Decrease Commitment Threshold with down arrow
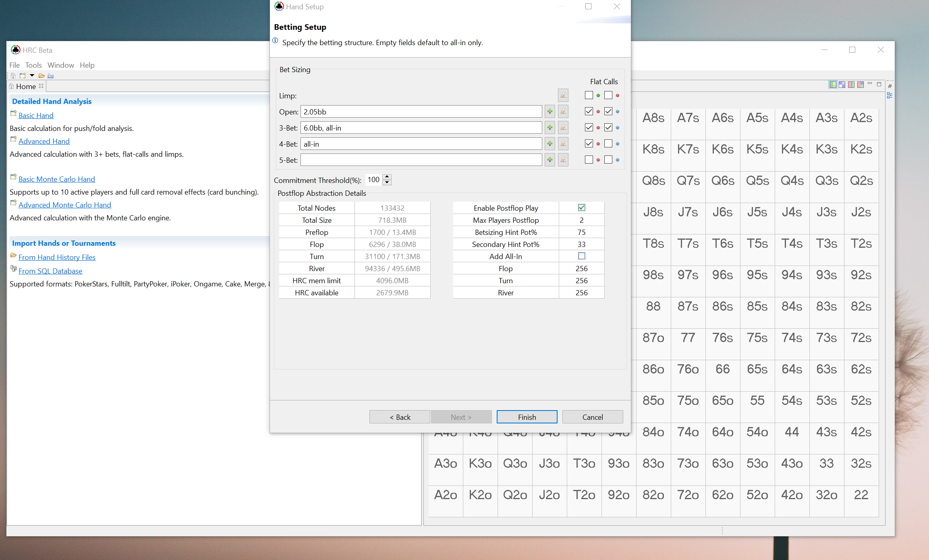The height and width of the screenshot is (560, 929). point(387,183)
